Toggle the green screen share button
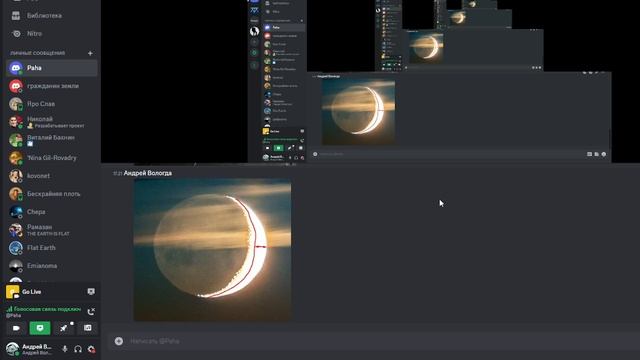 [40, 328]
